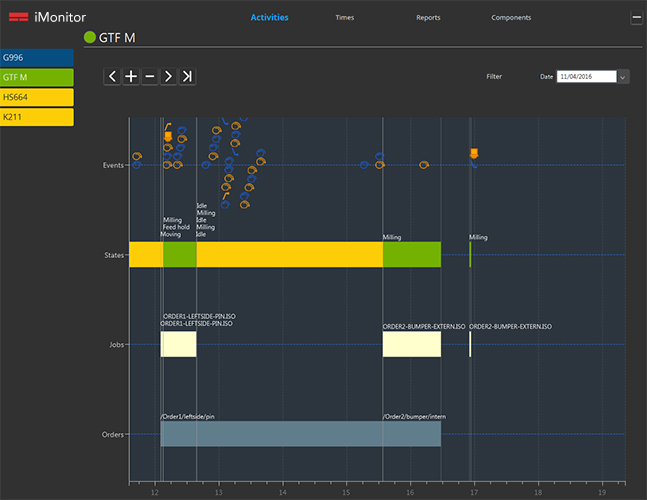Click the ORDER2-BUMPER-EXTERN.ISO job block
This screenshot has width=647, height=500.
pyautogui.click(x=411, y=344)
